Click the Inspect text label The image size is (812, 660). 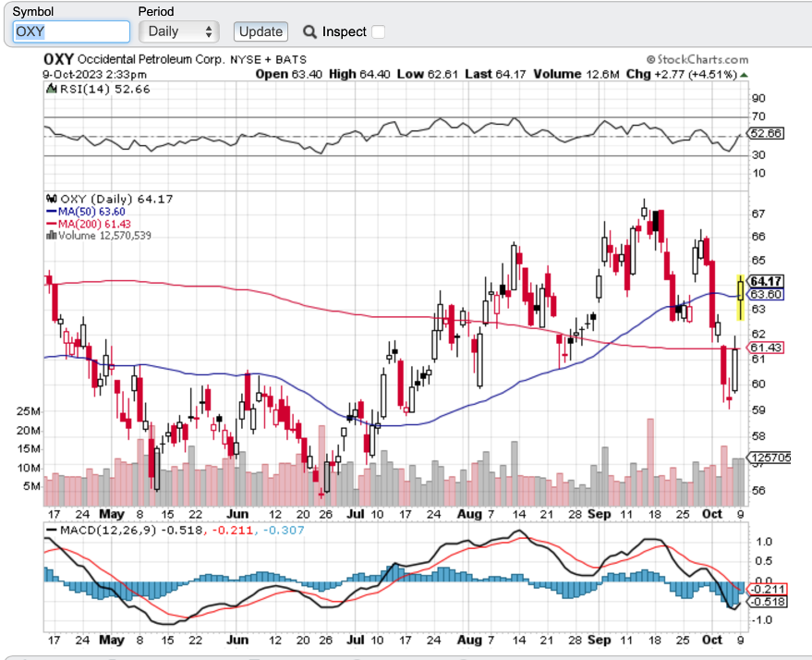click(x=344, y=31)
